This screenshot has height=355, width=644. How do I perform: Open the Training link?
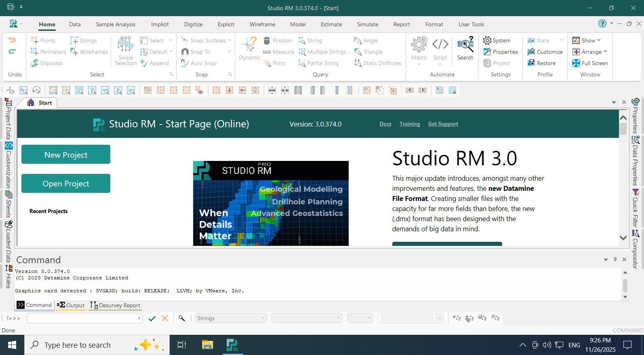tap(410, 124)
